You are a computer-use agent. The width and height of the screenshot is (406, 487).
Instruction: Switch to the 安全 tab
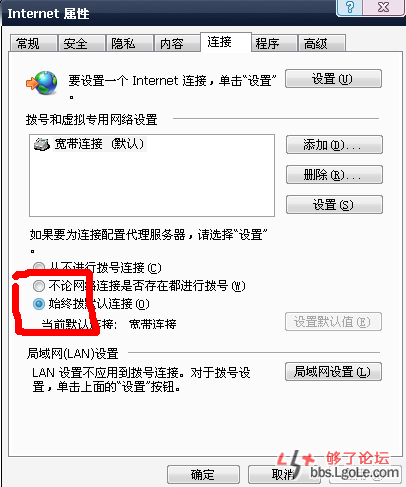82,43
